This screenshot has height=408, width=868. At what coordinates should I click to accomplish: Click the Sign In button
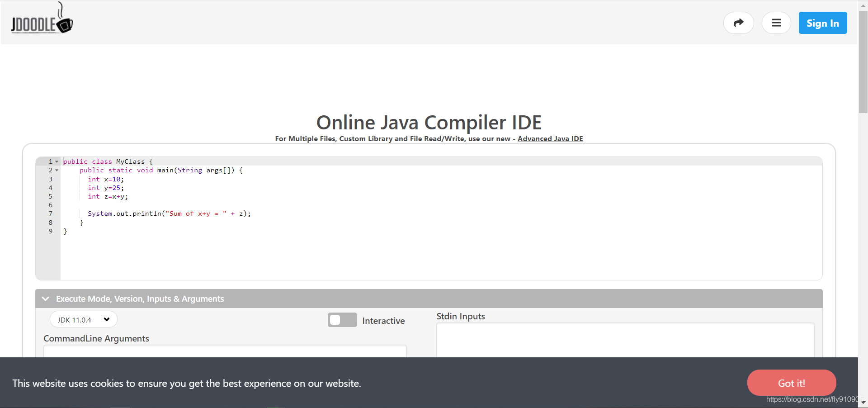[x=823, y=23]
